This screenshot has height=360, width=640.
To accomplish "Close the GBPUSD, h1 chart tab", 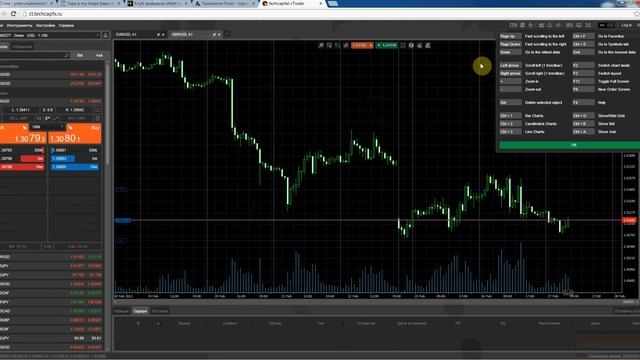I will [x=219, y=35].
